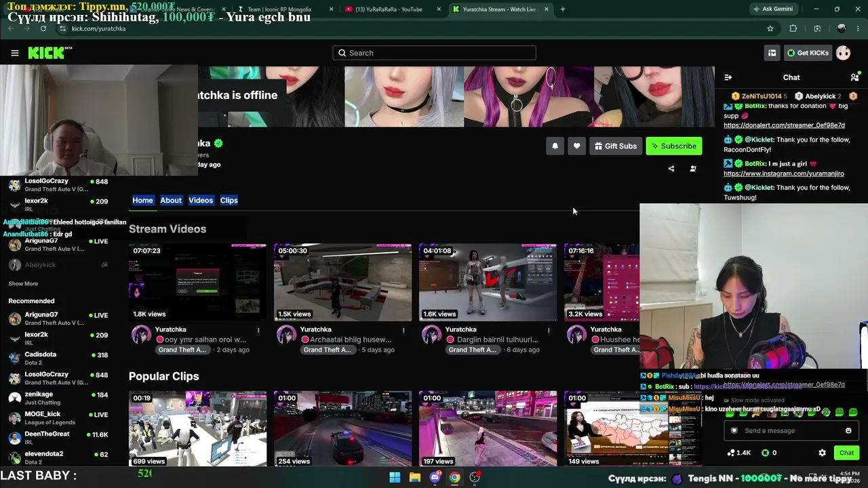This screenshot has width=868, height=488.
Task: Open Discord from the taskbar
Action: click(x=435, y=477)
